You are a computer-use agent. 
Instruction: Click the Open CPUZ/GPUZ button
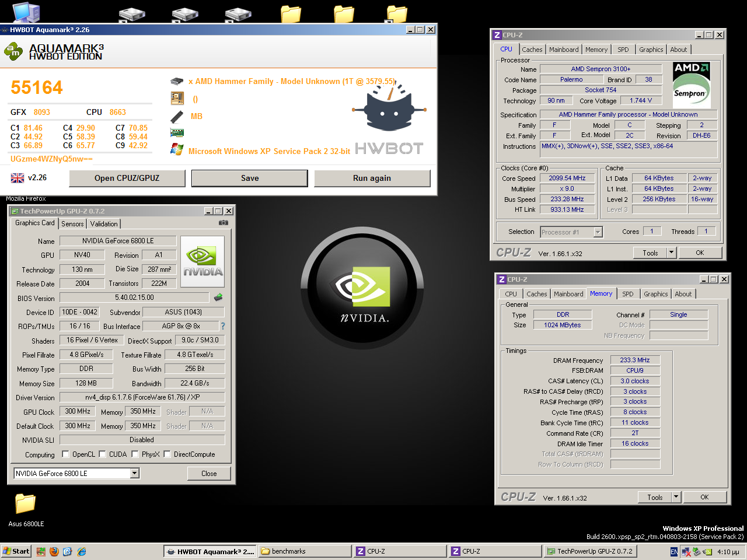click(x=127, y=178)
